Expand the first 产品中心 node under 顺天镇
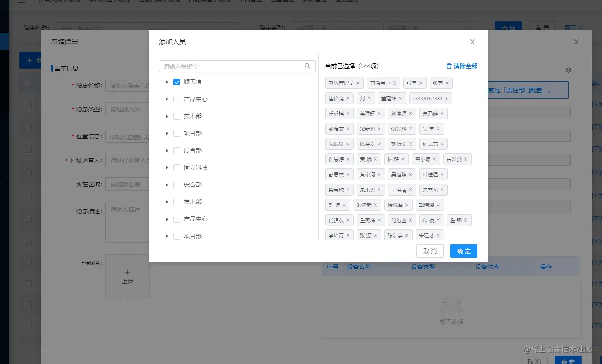 coord(167,99)
